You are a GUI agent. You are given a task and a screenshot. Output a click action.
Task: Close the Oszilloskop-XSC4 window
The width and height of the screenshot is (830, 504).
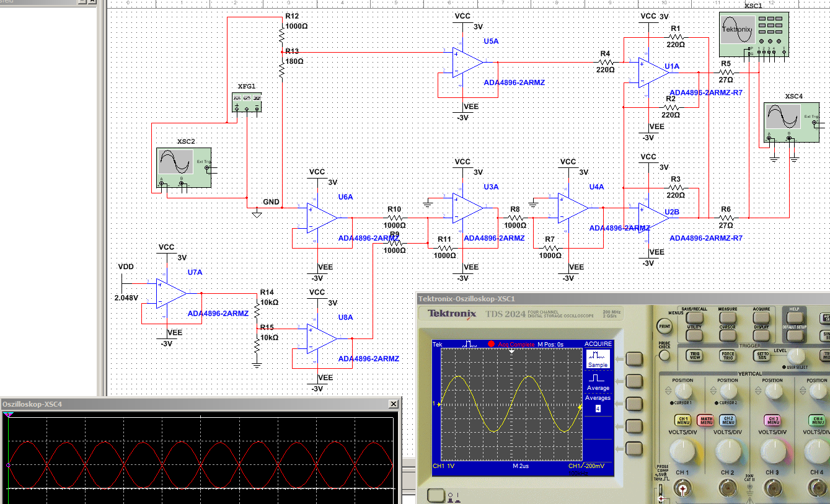click(x=393, y=404)
